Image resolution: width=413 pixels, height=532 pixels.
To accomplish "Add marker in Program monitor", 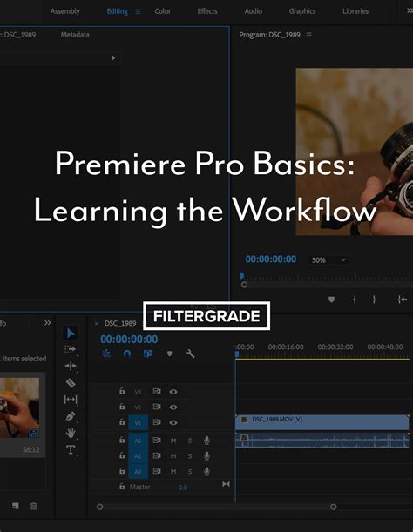I will click(x=331, y=300).
